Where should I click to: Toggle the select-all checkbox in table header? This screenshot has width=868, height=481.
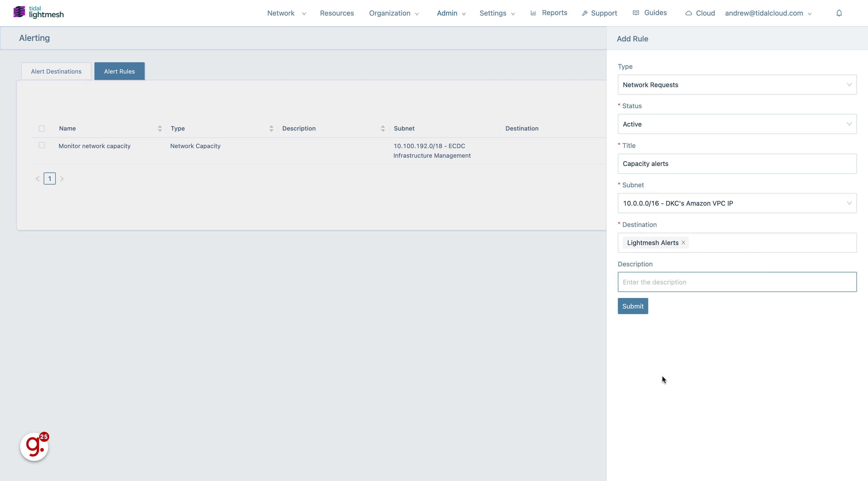41,129
